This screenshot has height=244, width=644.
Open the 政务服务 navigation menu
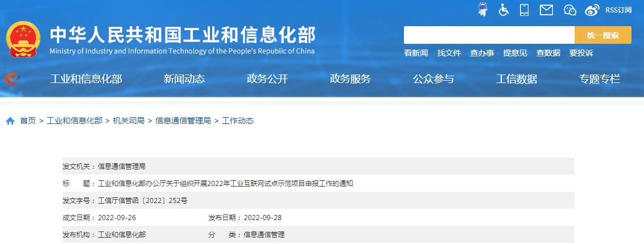350,79
